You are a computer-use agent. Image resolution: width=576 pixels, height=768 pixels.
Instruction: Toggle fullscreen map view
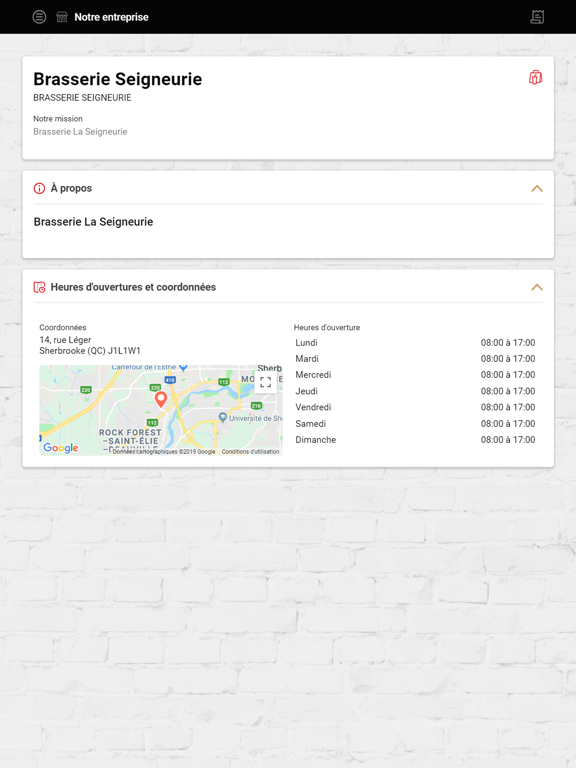265,383
